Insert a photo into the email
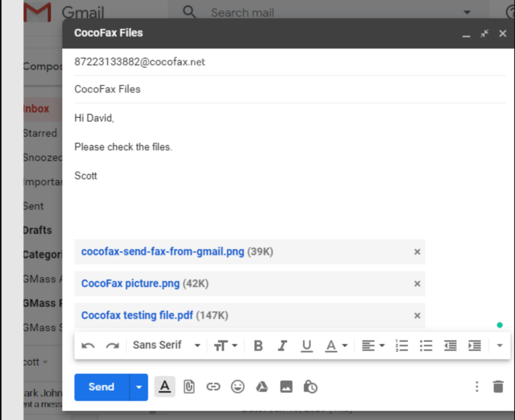 (x=286, y=387)
